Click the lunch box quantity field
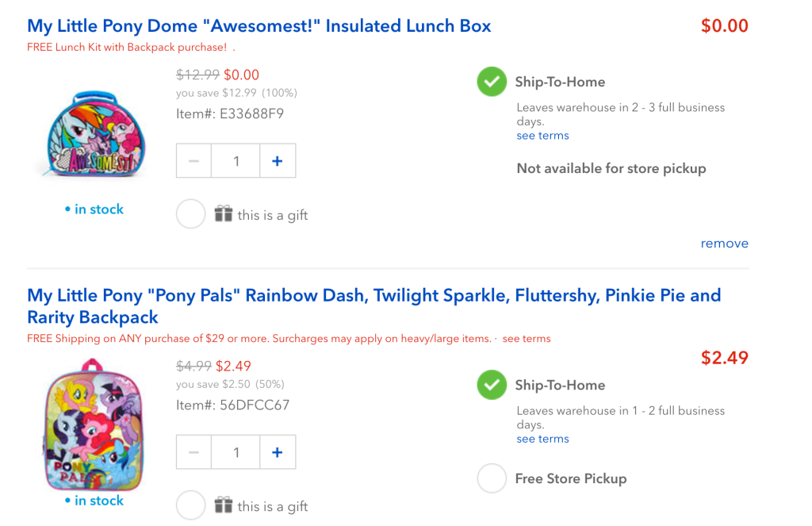This screenshot has width=812, height=526. tap(236, 161)
